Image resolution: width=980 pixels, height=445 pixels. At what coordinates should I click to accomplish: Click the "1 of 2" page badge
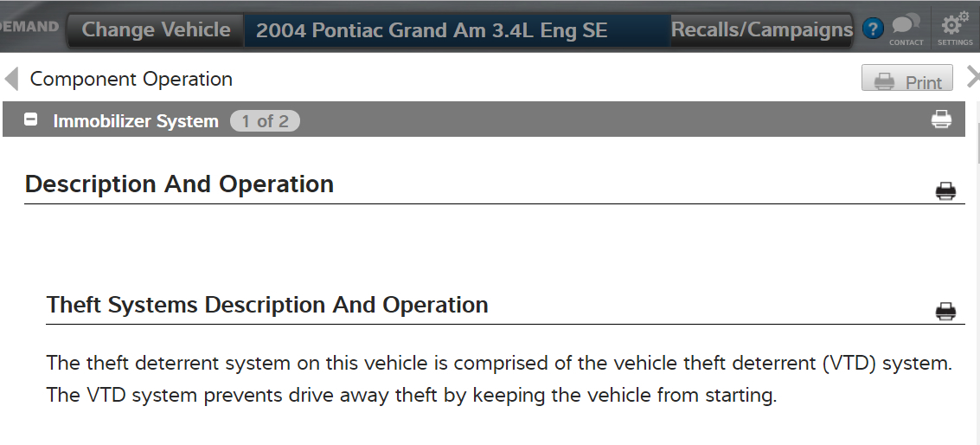coord(265,121)
